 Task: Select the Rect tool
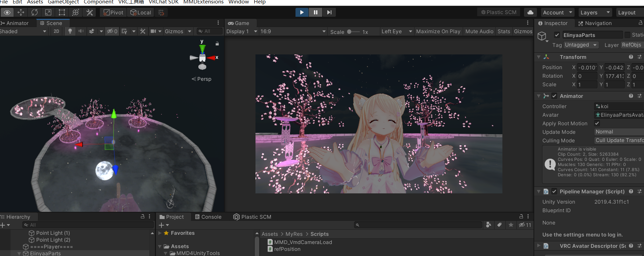point(62,12)
